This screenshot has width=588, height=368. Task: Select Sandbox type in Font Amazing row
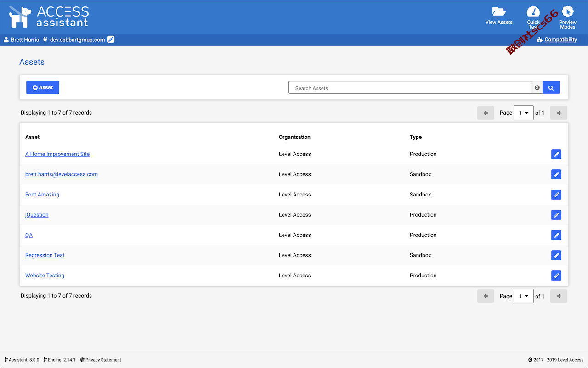click(x=420, y=195)
